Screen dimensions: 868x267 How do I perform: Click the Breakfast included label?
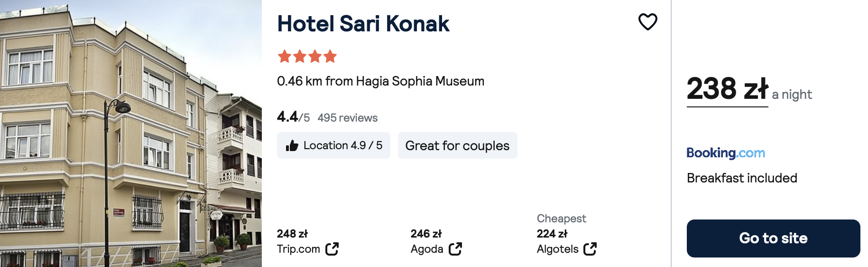pyautogui.click(x=742, y=178)
